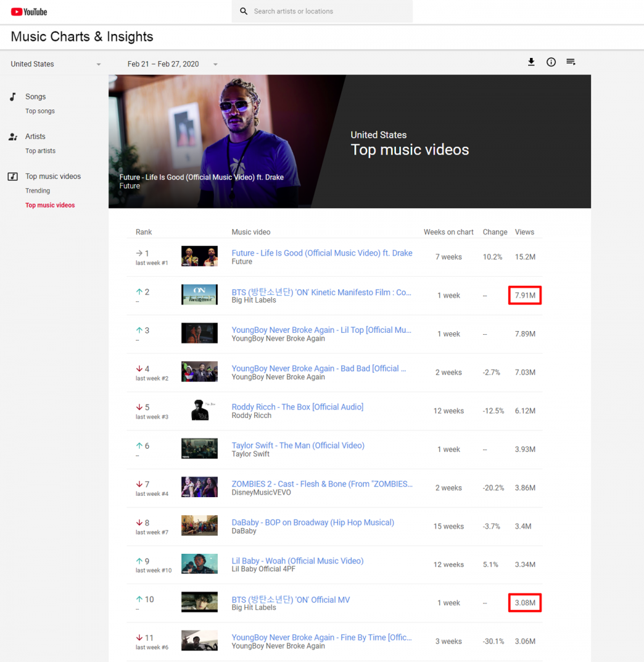This screenshot has height=662, width=644.
Task: Click the Songs music note icon
Action: 13,97
